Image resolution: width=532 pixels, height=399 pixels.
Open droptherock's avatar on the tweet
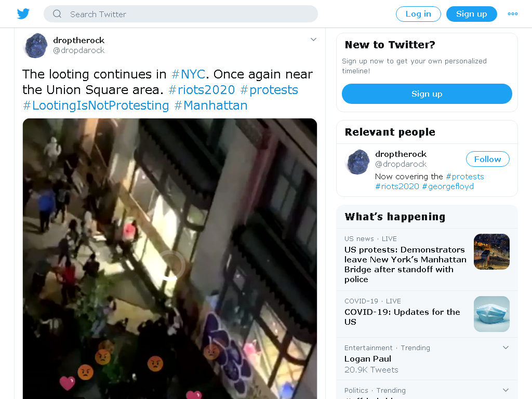pos(36,46)
